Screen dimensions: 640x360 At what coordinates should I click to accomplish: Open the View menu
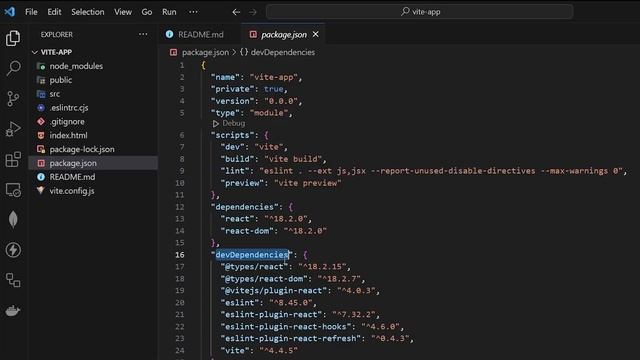tap(123, 12)
